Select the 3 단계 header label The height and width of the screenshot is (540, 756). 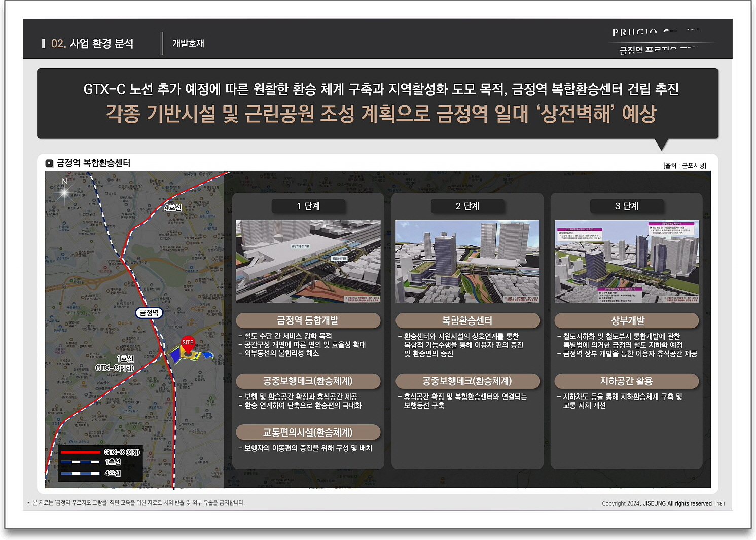point(627,206)
